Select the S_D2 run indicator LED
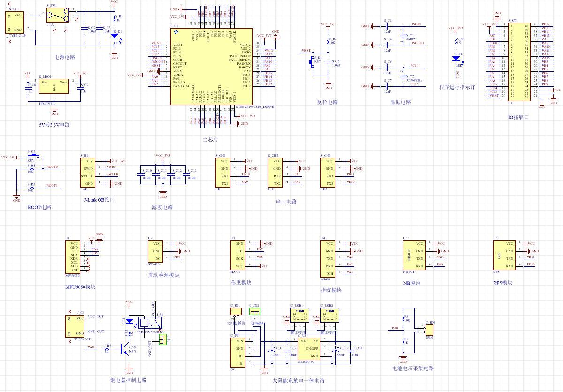This screenshot has height=392, width=563. [456, 58]
